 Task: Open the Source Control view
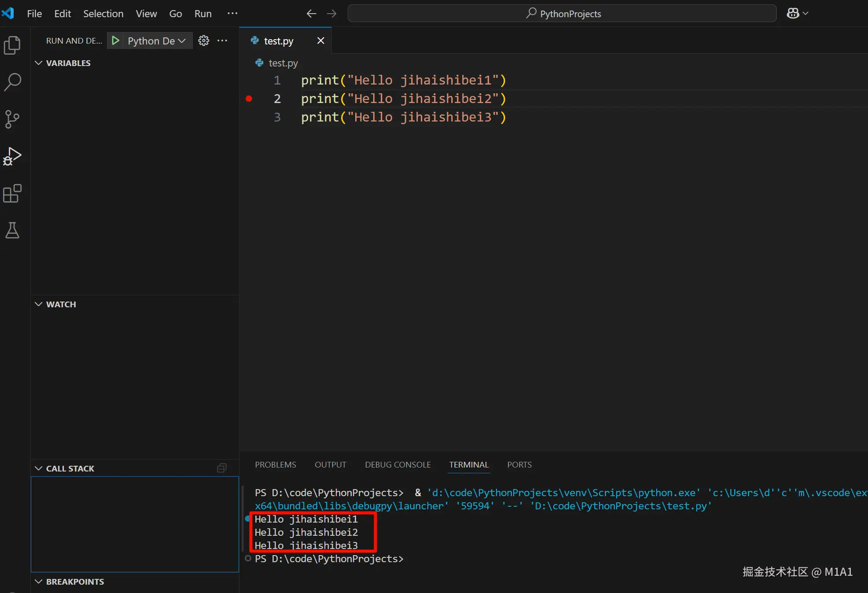[12, 119]
